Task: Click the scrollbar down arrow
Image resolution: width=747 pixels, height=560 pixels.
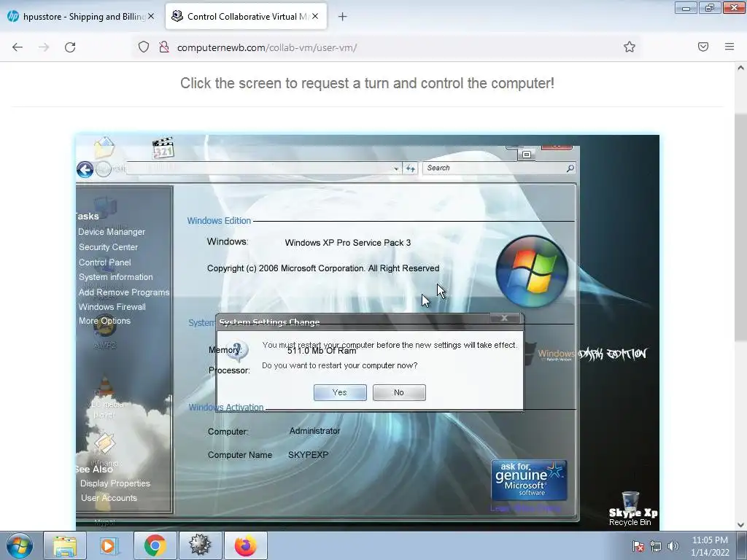Action: tap(740, 525)
